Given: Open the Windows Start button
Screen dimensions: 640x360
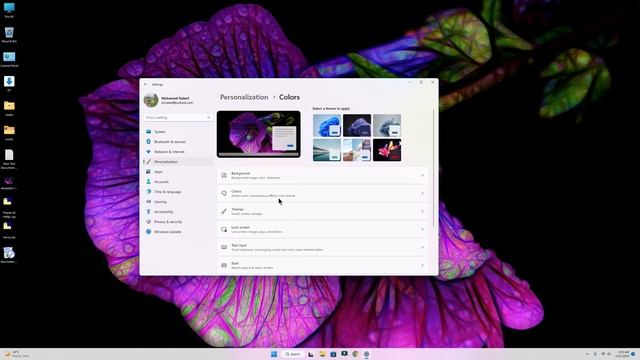Looking at the screenshot, I should [274, 354].
